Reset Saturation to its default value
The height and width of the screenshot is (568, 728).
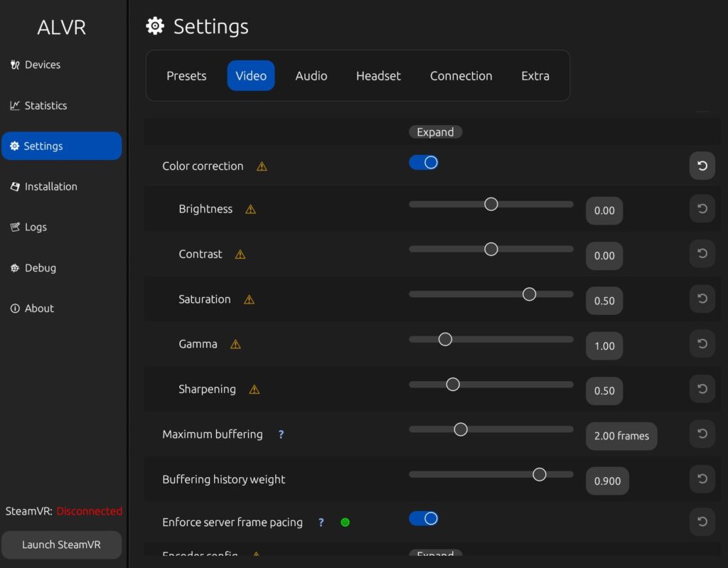point(702,299)
